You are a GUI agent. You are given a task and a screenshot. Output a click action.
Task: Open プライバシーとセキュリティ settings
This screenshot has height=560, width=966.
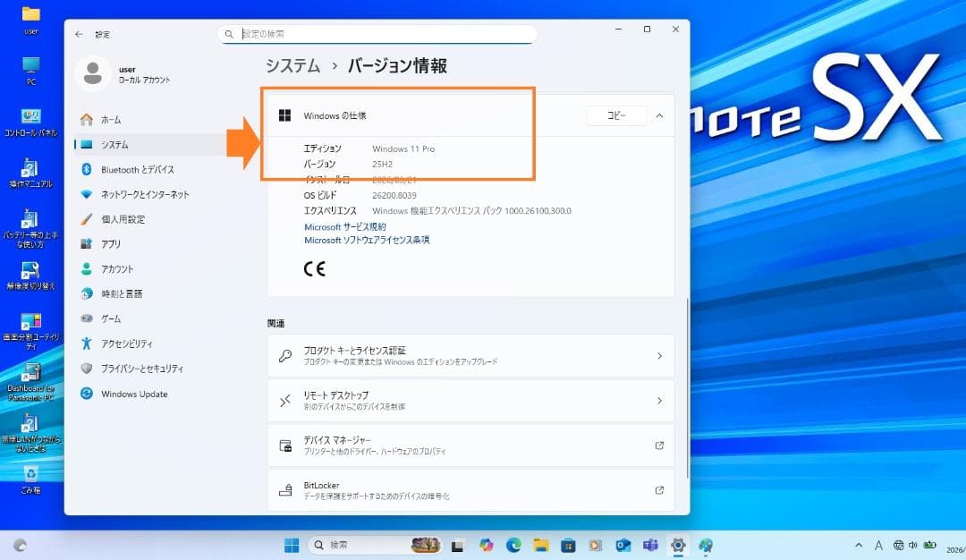coord(151,369)
